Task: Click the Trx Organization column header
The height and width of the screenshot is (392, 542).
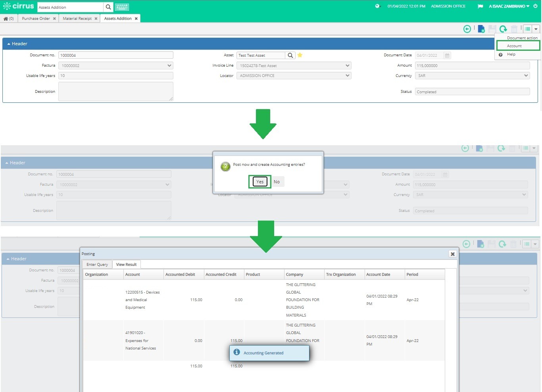Action: point(344,275)
